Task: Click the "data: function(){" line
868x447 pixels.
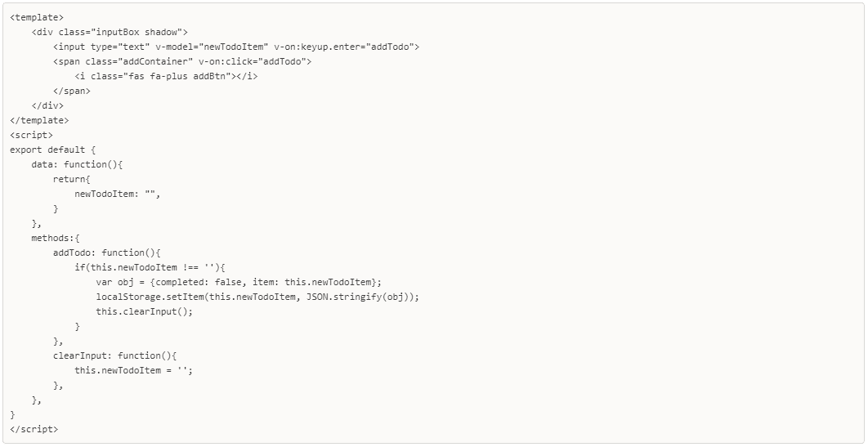Action: (x=77, y=164)
